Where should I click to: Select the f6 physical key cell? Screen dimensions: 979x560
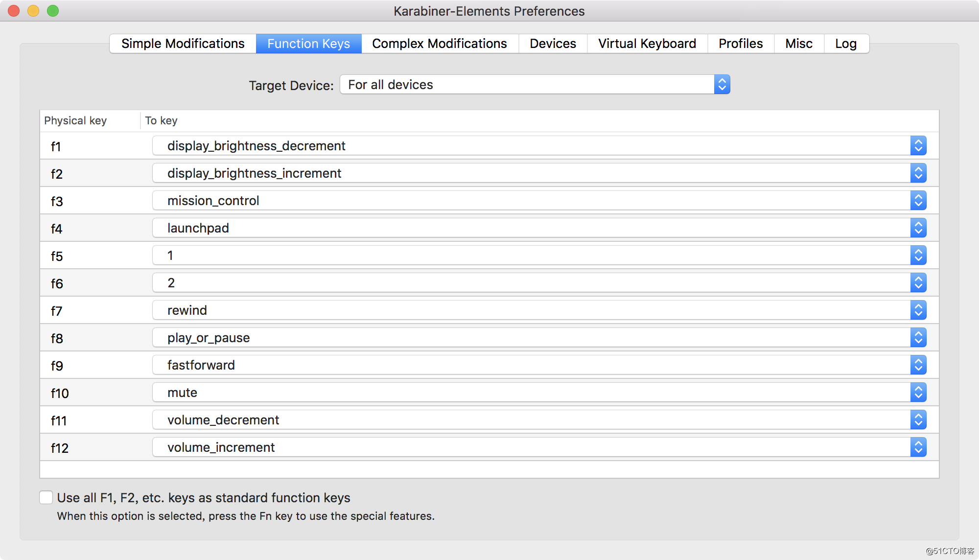[x=91, y=283]
